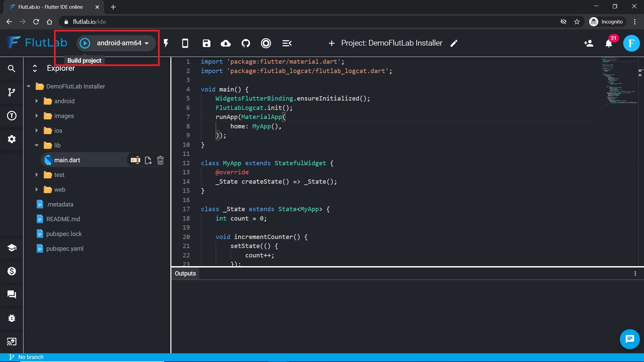The image size is (644, 362).
Task: Reload the browser page
Action: pos(36,22)
